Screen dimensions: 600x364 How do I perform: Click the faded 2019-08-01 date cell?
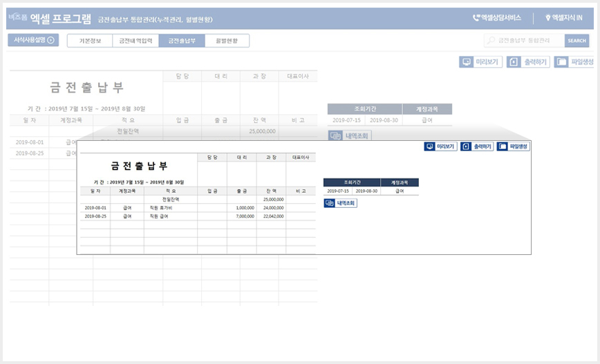30,142
